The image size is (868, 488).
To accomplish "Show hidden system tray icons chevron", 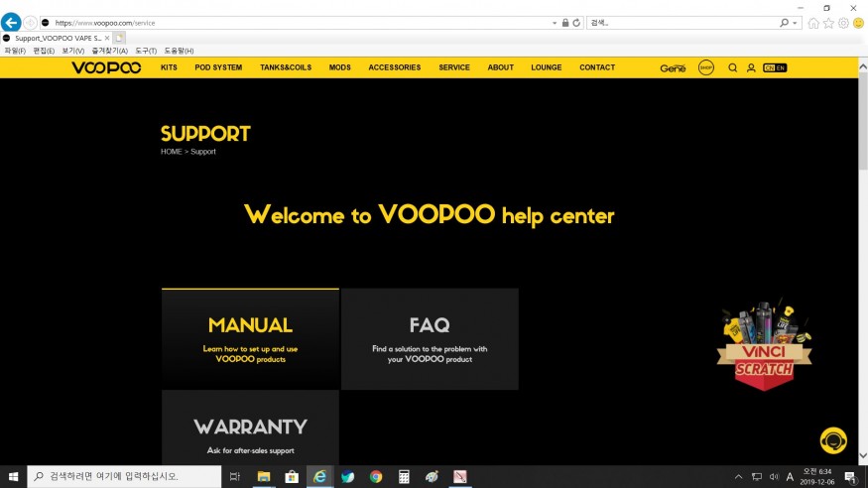I will tap(738, 476).
